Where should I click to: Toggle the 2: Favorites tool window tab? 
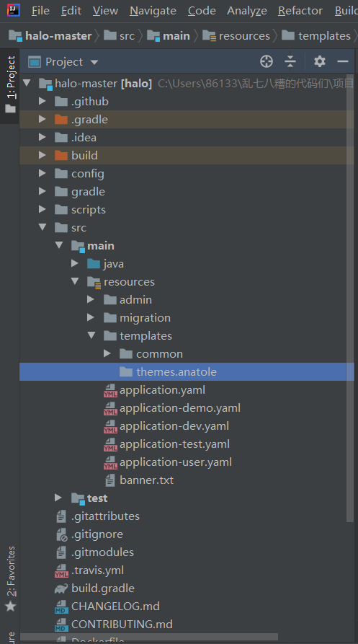tap(10, 578)
